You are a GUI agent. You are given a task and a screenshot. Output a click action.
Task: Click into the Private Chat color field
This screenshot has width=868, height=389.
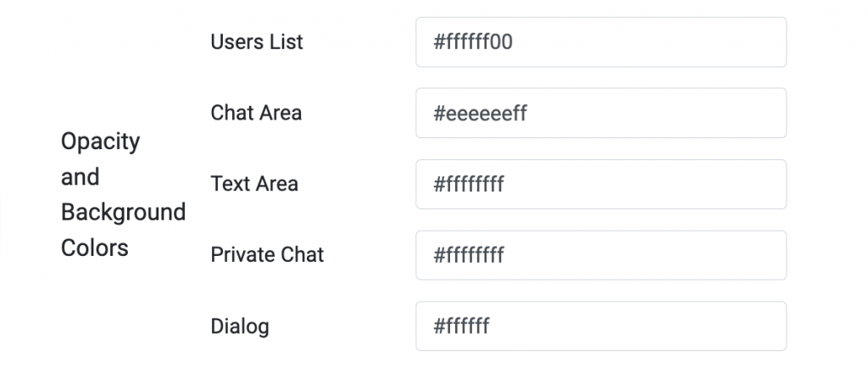tap(600, 255)
